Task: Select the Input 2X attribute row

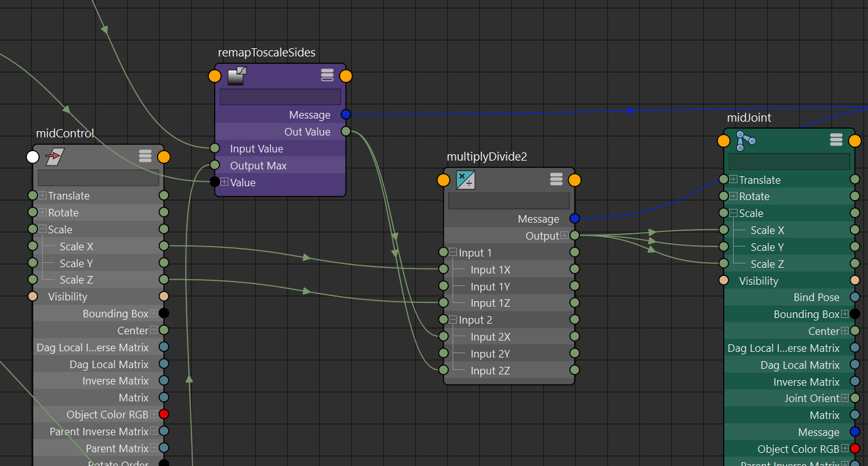Action: pyautogui.click(x=490, y=337)
